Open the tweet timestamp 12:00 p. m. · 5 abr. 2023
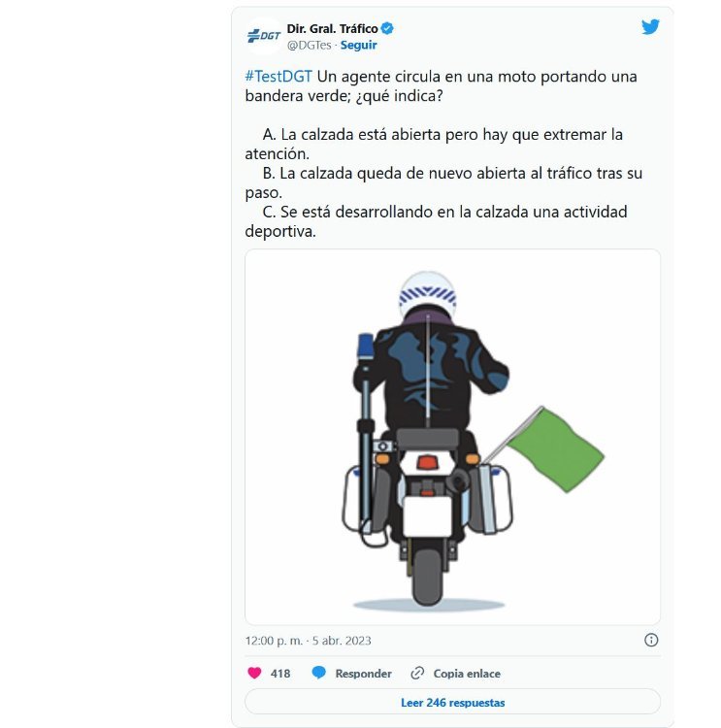The height and width of the screenshot is (728, 721). (309, 641)
